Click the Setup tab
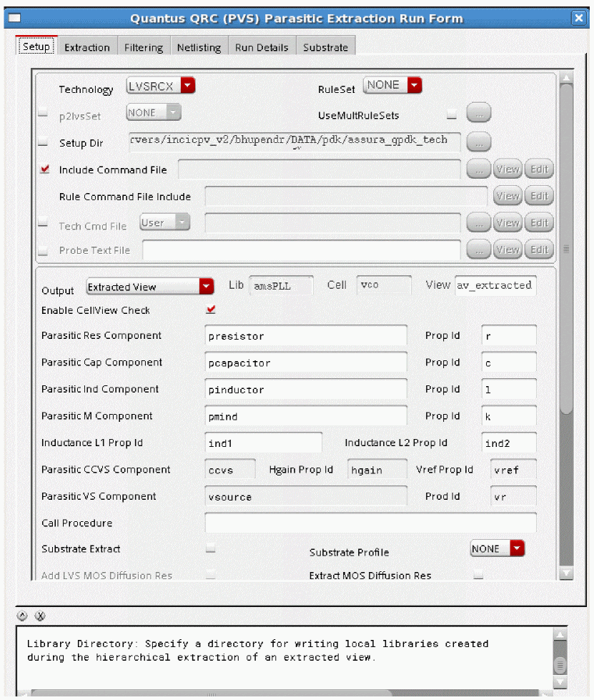 pos(36,46)
